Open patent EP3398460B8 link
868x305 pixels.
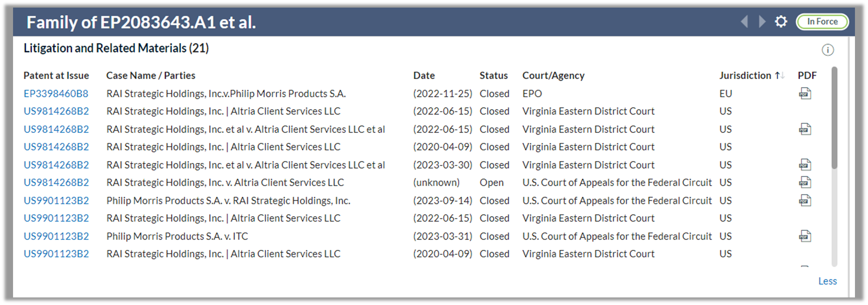56,93
